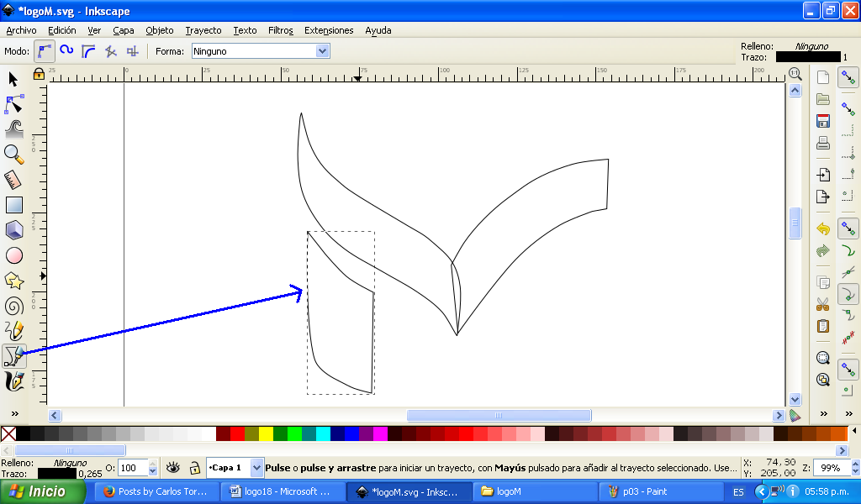Open the Objeto menu
This screenshot has width=861, height=504.
tap(159, 30)
